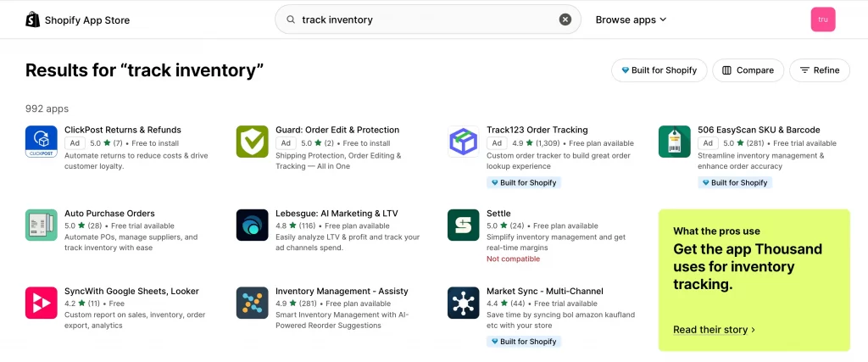Toggle the Built for Shopify filter button
The height and width of the screenshot is (362, 868).
(x=659, y=70)
